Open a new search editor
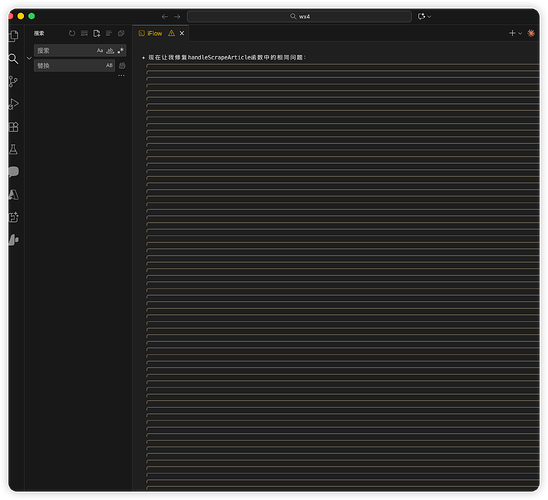This screenshot has height=500, width=548. tap(96, 33)
